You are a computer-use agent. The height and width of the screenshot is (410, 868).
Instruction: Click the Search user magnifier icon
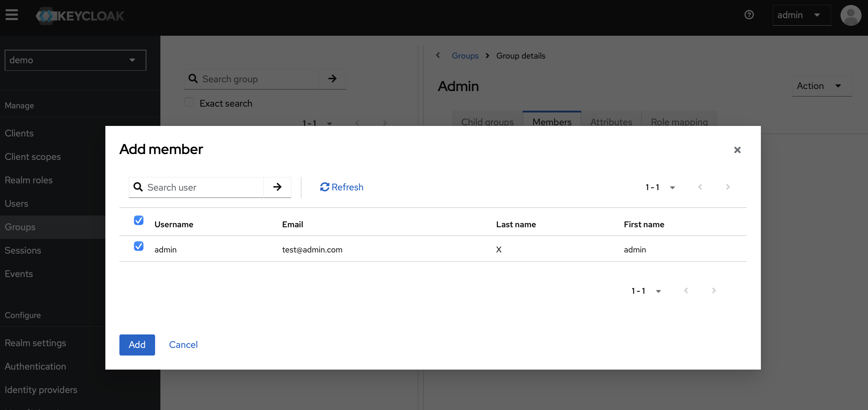pos(138,187)
